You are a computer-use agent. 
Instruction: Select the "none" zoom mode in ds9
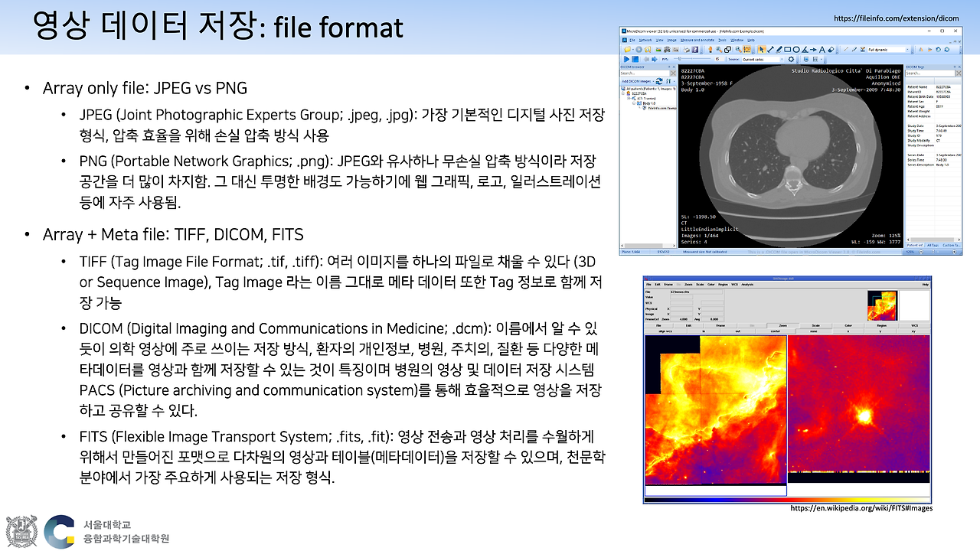tap(813, 331)
